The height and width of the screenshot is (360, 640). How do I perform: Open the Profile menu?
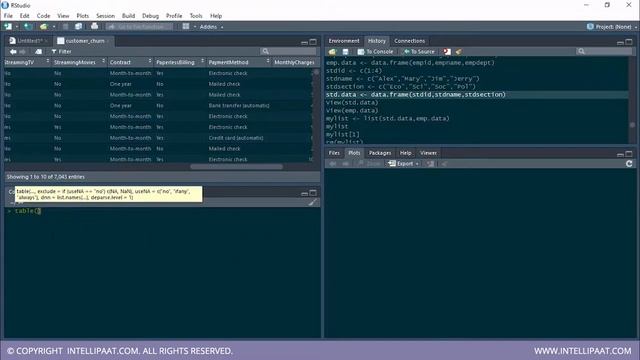(x=174, y=16)
